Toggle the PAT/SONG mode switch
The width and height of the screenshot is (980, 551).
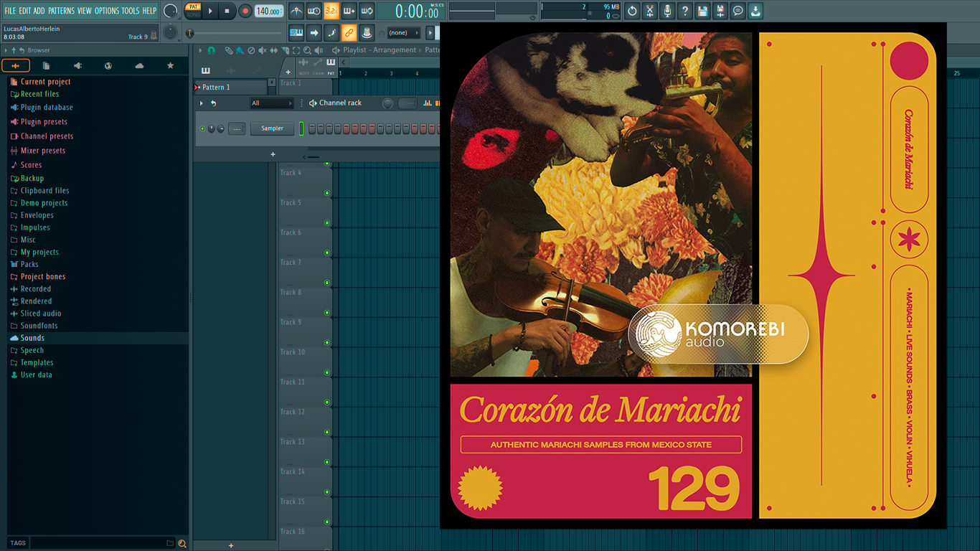coord(193,11)
